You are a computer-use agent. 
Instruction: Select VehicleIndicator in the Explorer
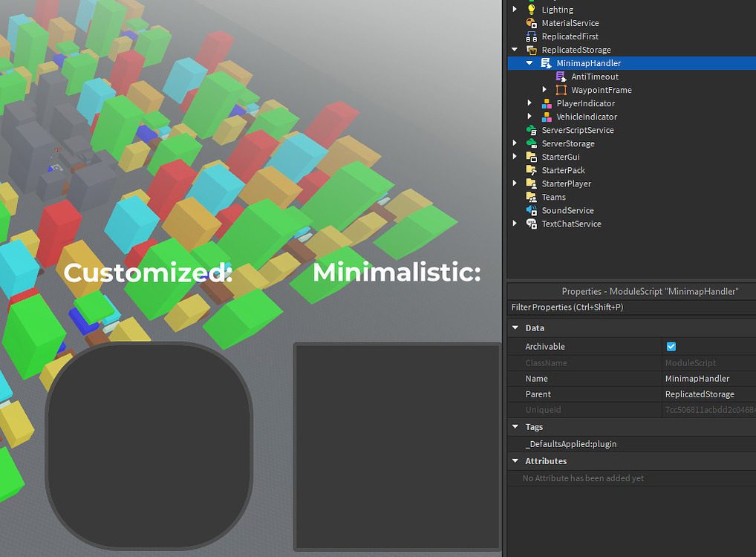(587, 117)
